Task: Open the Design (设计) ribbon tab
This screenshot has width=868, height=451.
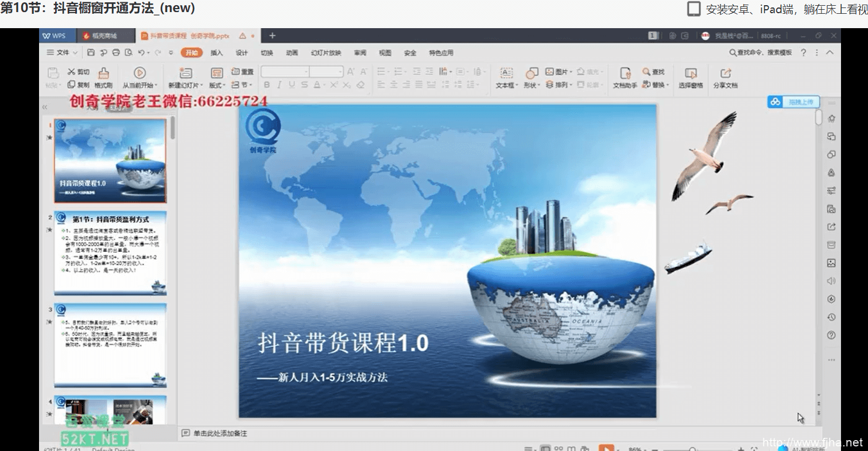Action: pyautogui.click(x=242, y=52)
